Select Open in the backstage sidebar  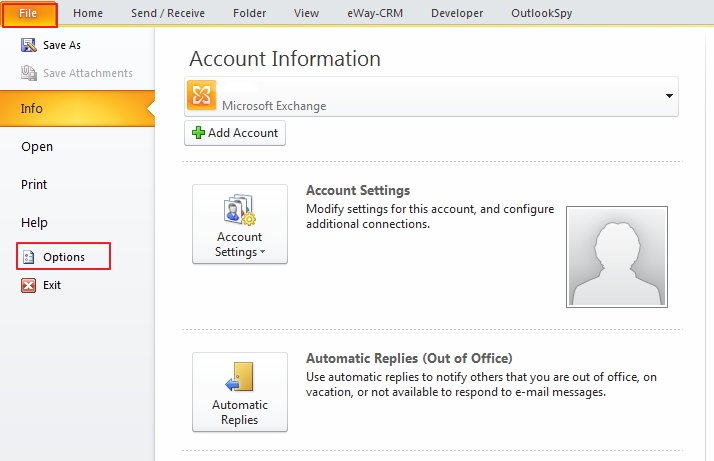pos(37,147)
